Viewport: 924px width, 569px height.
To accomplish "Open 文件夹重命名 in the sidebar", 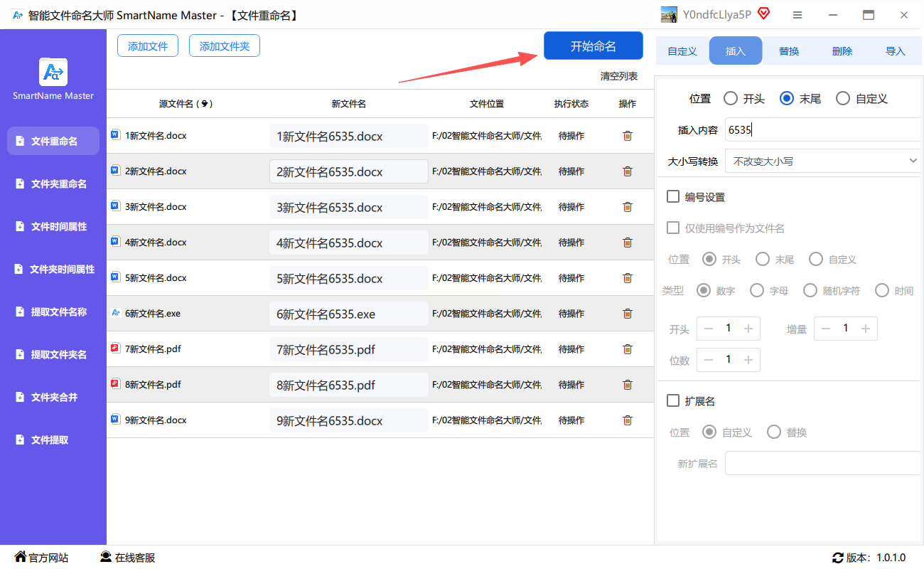I will point(58,184).
